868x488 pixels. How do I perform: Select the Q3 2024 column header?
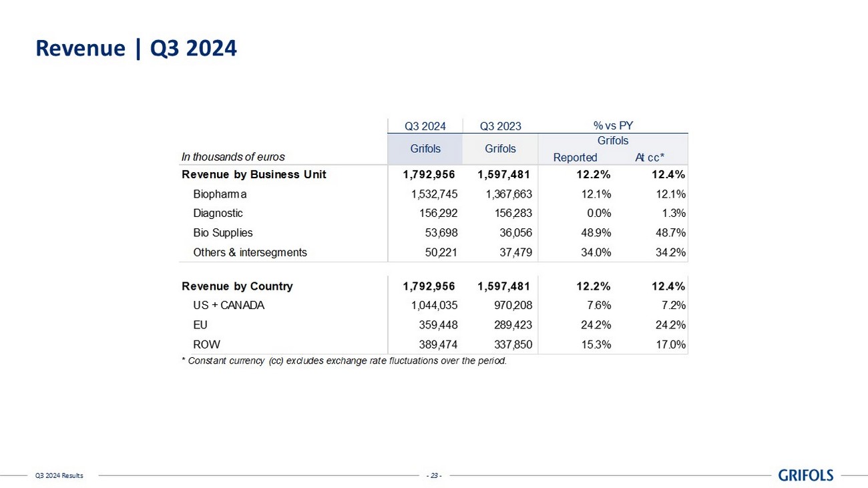pos(425,126)
